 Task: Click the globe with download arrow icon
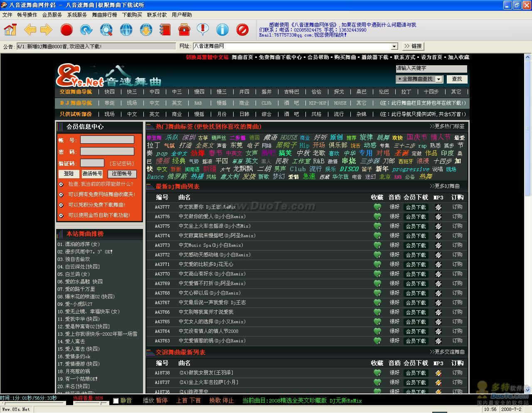click(146, 29)
